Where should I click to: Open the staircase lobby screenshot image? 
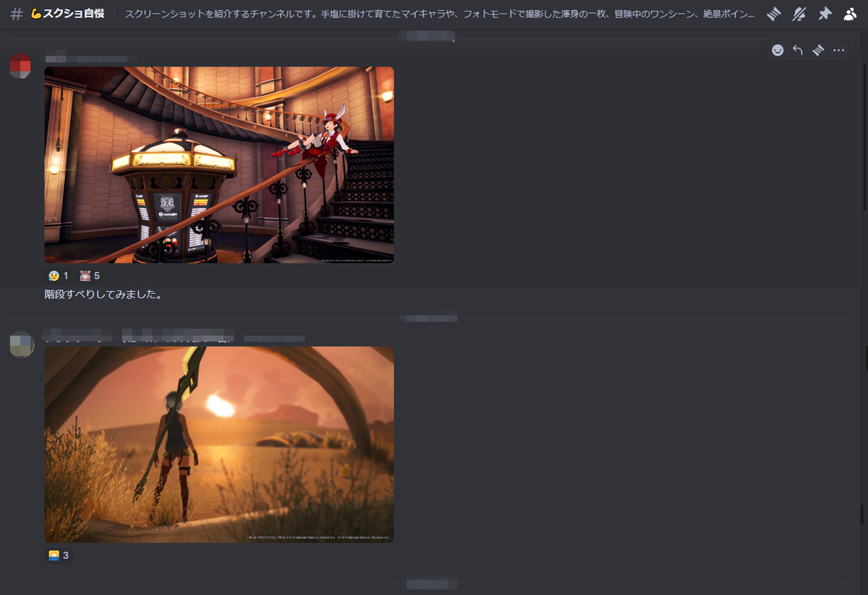(x=219, y=165)
